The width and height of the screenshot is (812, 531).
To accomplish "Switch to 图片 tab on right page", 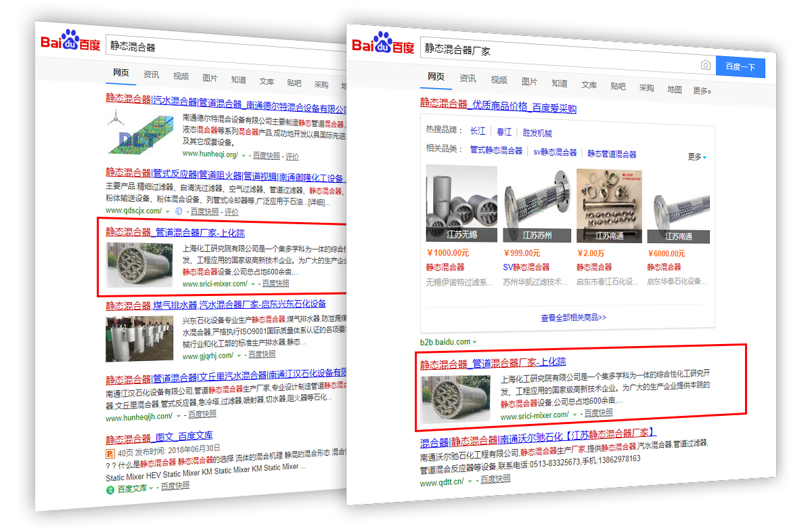I will point(529,81).
